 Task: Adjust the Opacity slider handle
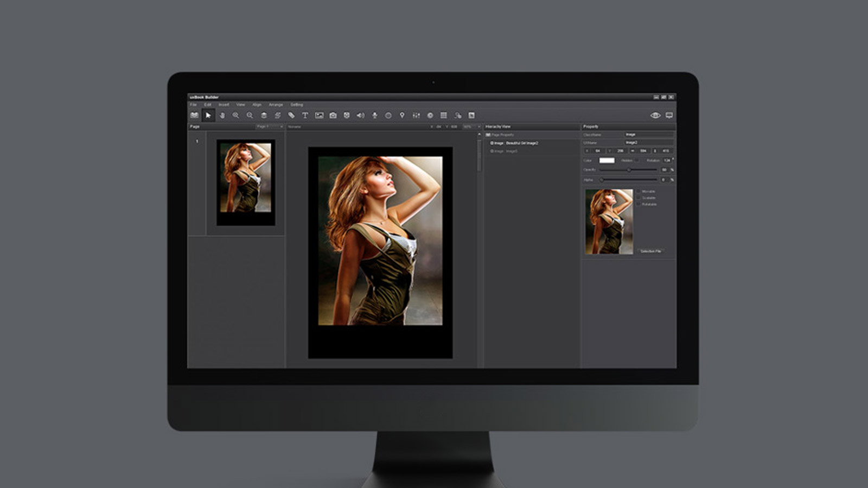pos(629,170)
